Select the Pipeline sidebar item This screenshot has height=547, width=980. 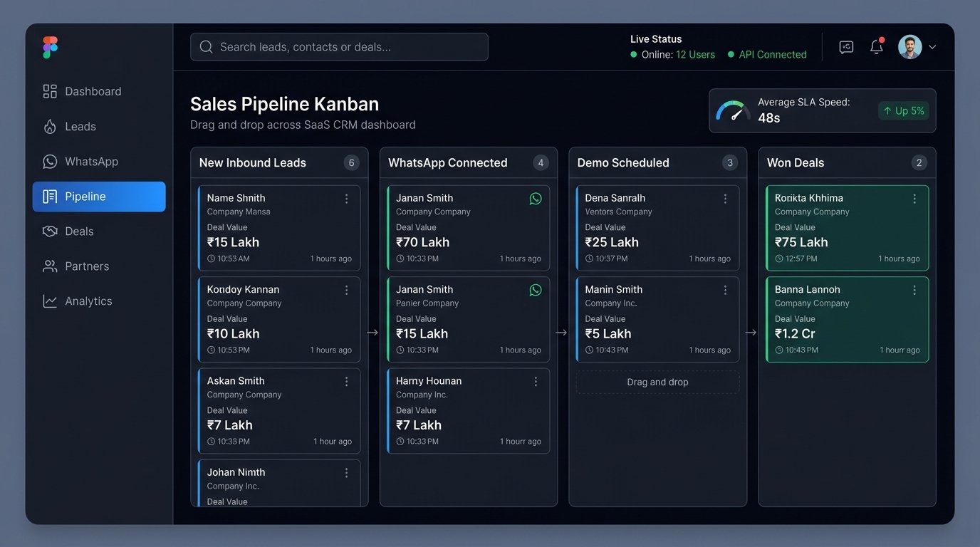pyautogui.click(x=98, y=197)
